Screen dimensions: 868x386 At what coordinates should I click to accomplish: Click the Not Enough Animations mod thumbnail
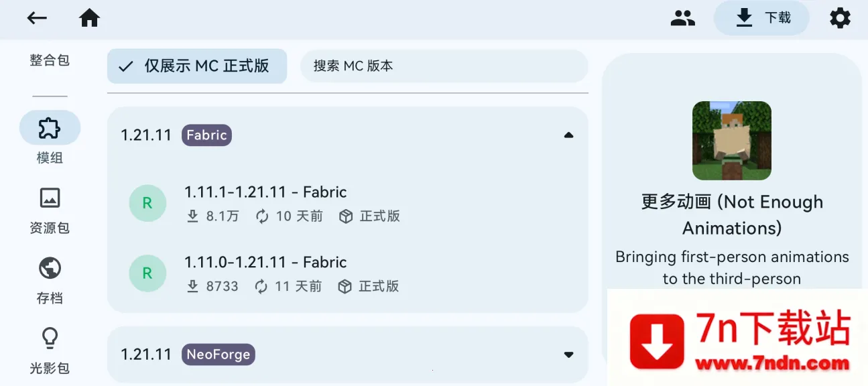pyautogui.click(x=731, y=141)
